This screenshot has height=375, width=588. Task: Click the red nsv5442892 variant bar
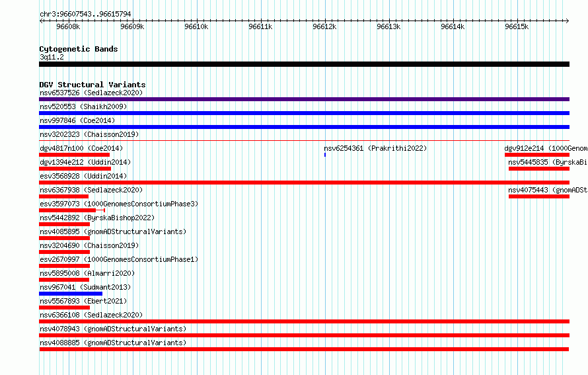65,224
